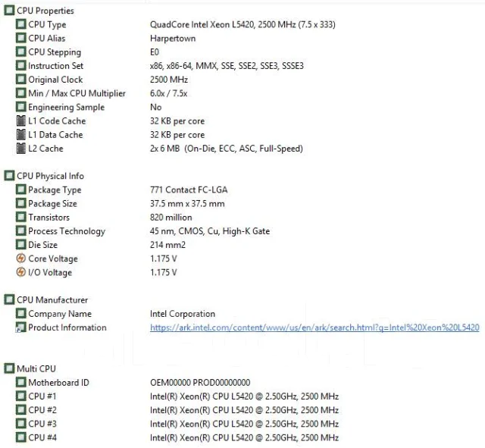Viewport: 485px width, 448px height.
Task: Click the shortcut icon beside Product Information
Action: click(20, 327)
